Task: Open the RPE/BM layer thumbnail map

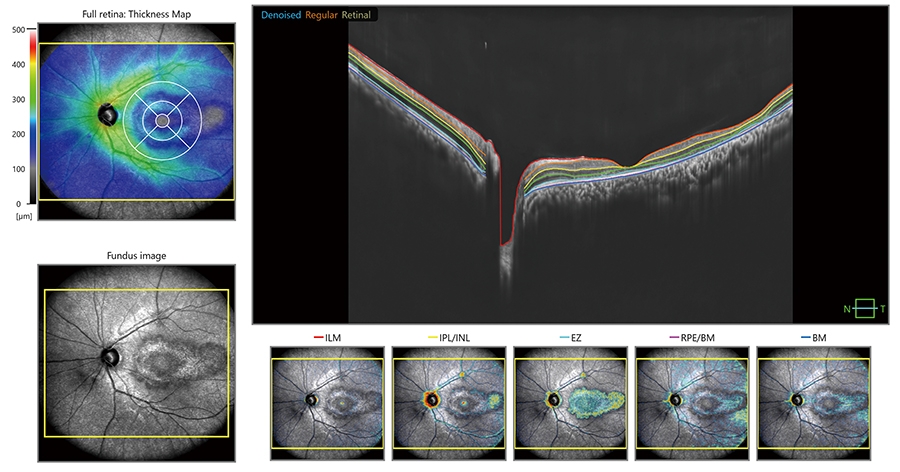Action: tap(692, 403)
